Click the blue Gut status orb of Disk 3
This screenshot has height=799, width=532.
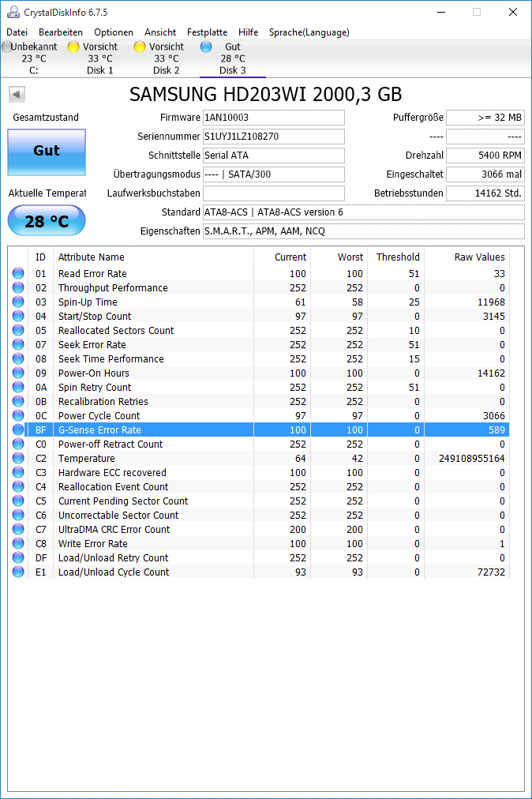pyautogui.click(x=206, y=47)
